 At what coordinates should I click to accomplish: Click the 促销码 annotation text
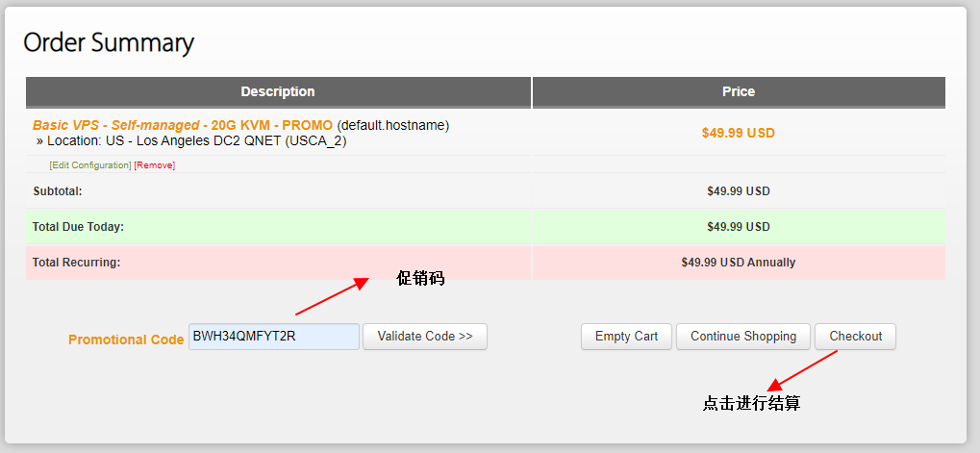click(x=420, y=279)
